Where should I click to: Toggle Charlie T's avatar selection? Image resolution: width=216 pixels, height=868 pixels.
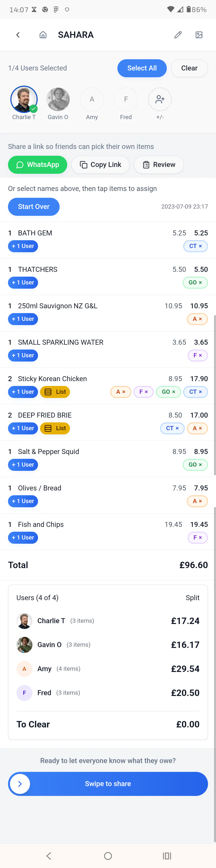[x=24, y=99]
